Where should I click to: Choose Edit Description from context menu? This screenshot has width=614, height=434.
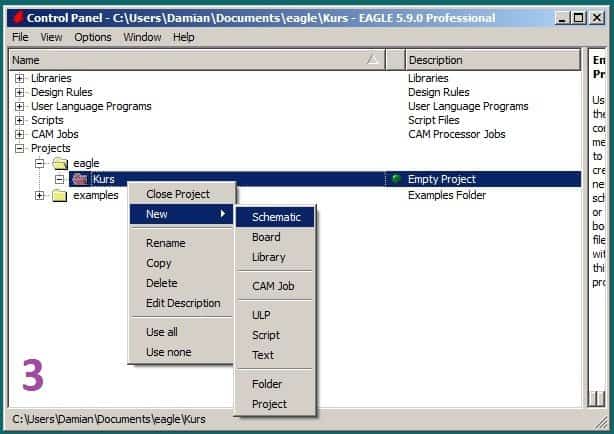pyautogui.click(x=183, y=303)
